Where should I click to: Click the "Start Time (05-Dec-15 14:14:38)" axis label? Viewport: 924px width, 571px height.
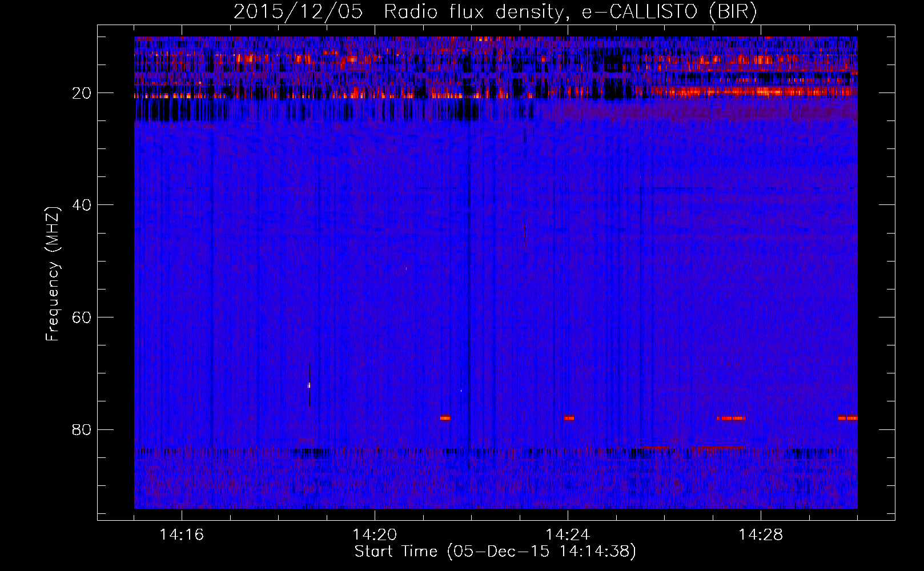point(495,552)
